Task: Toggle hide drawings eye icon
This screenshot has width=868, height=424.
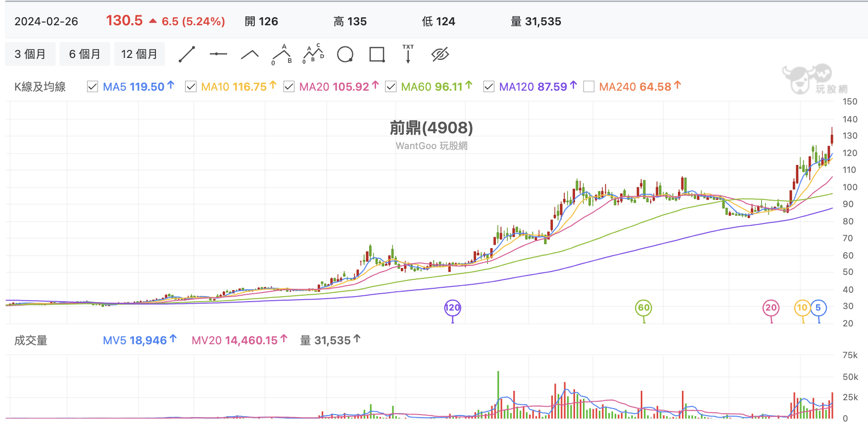Action: pyautogui.click(x=440, y=54)
